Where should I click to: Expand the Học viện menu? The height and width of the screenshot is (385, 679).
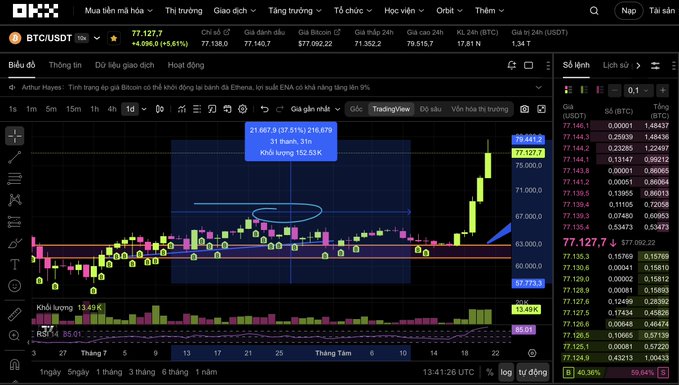[x=404, y=11]
